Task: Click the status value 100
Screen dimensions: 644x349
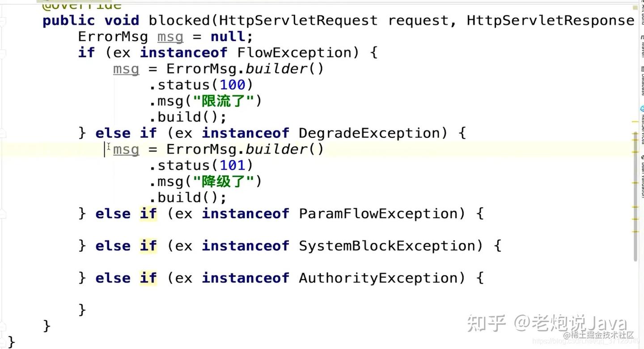Action: coord(232,85)
